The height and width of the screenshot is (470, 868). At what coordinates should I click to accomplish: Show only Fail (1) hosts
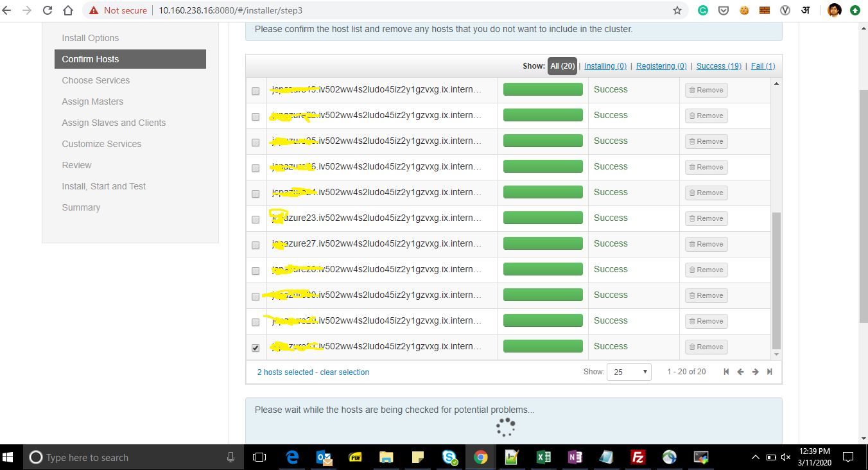point(763,65)
